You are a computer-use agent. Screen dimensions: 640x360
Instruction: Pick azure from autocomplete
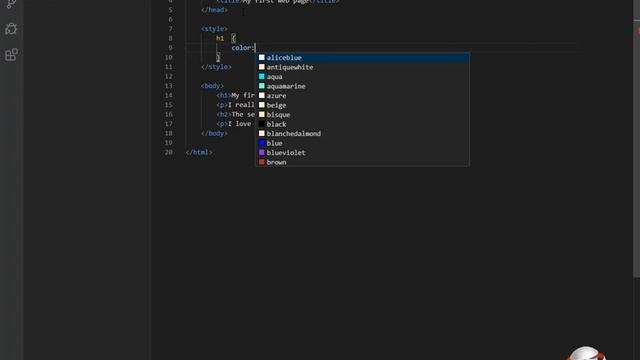tap(362, 96)
